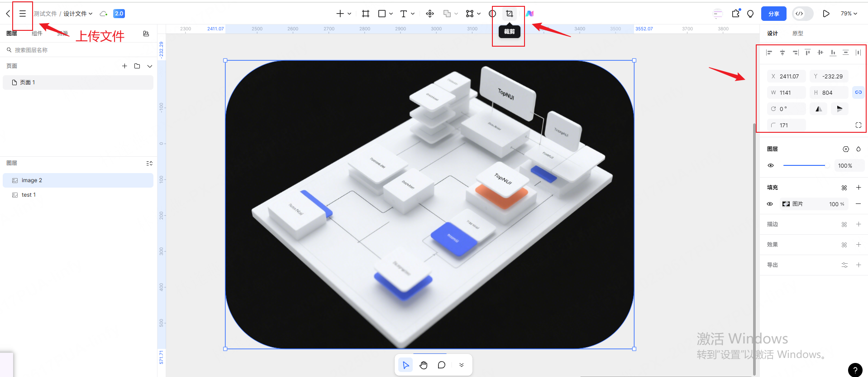Click flip horizontal button
The image size is (868, 377).
pos(819,109)
